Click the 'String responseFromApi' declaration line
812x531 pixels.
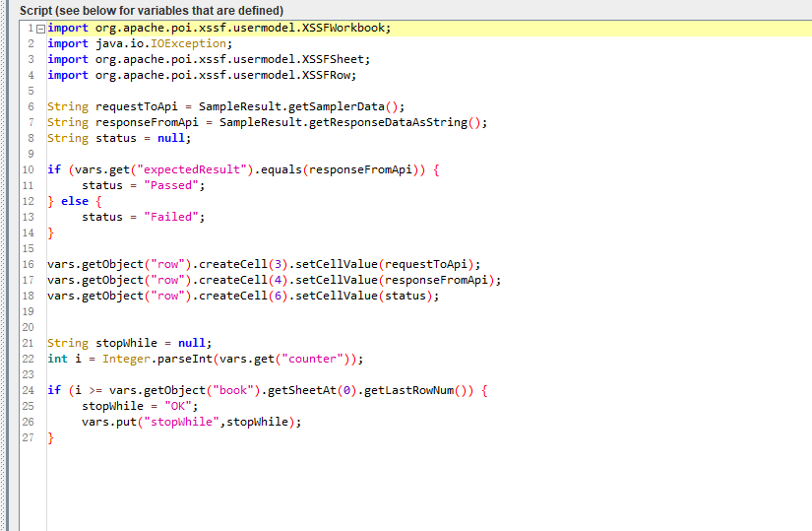pyautogui.click(x=267, y=122)
